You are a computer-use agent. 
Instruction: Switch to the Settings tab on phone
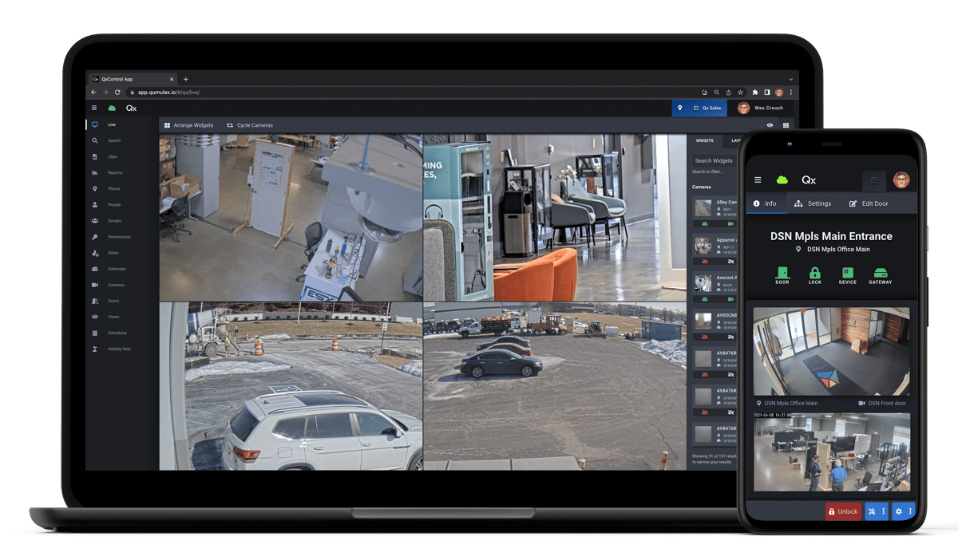[813, 203]
